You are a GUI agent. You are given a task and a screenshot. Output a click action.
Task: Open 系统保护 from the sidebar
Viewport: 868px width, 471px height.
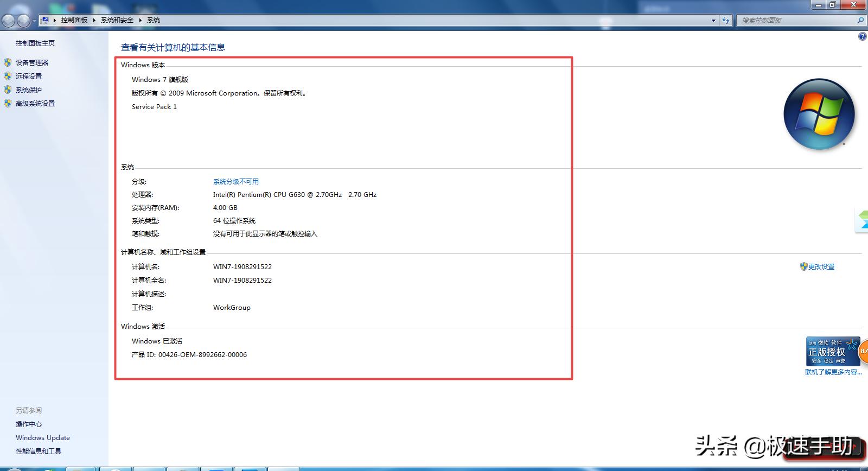click(29, 90)
